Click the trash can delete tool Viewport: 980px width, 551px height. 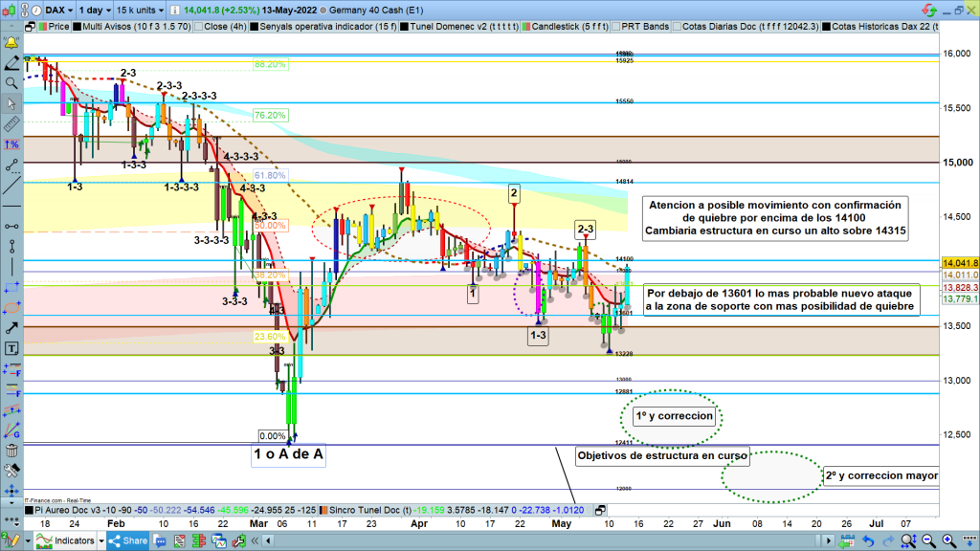(11, 451)
